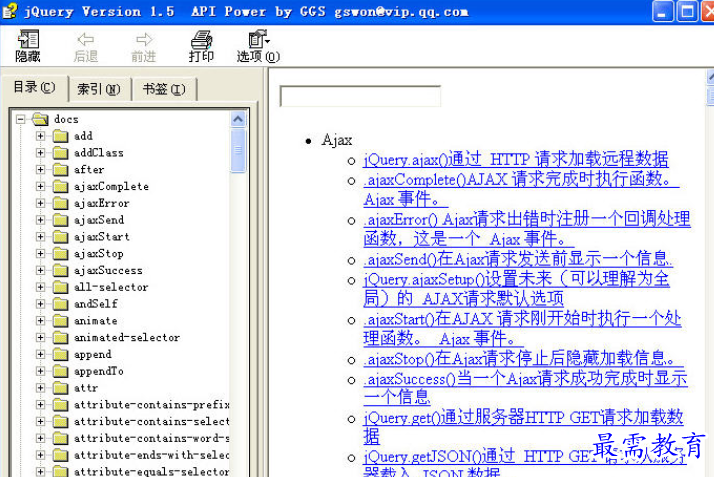Click the Hide (隐藏) toolbar icon
Image resolution: width=714 pixels, height=477 pixels.
[x=28, y=39]
